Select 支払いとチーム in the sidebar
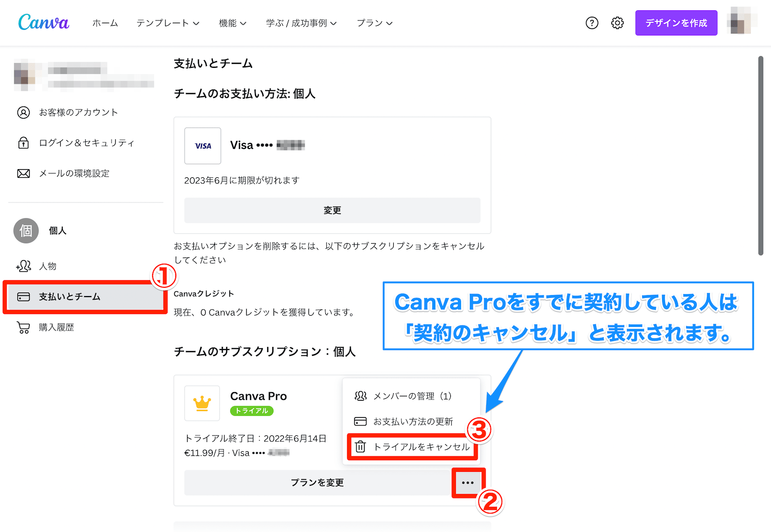Image resolution: width=771 pixels, height=532 pixels. coord(85,297)
